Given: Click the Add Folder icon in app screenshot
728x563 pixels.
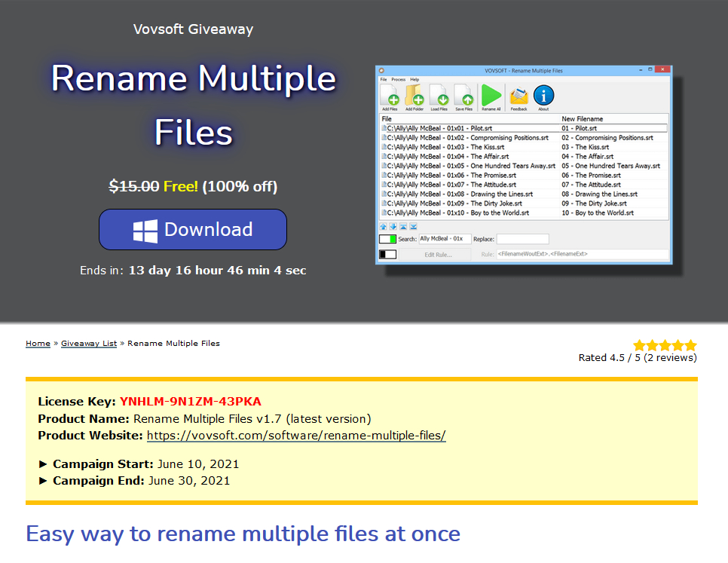Looking at the screenshot, I should click(414, 96).
